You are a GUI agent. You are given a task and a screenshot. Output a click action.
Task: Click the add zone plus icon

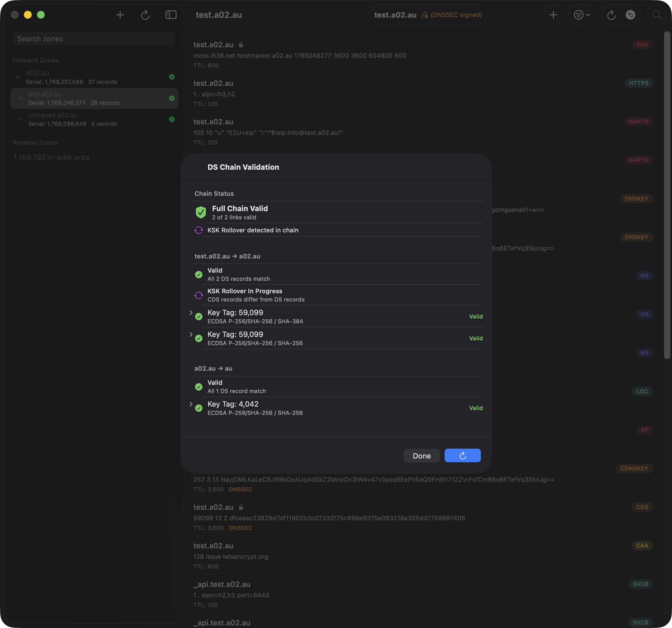pos(120,15)
